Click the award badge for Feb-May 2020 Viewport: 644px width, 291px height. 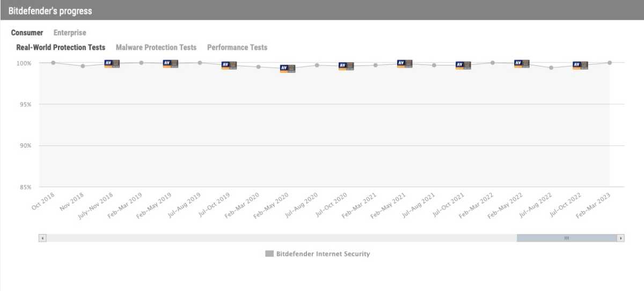point(288,68)
